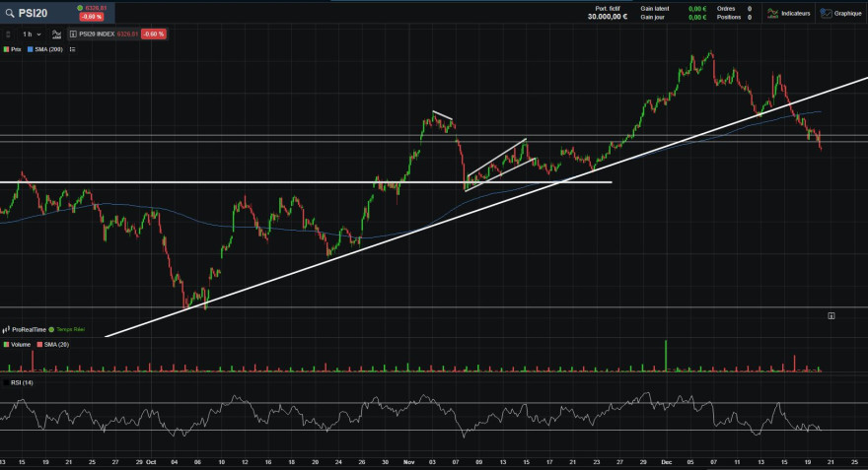Select the RSI (14) indicator label
868x470 pixels.
[22, 382]
